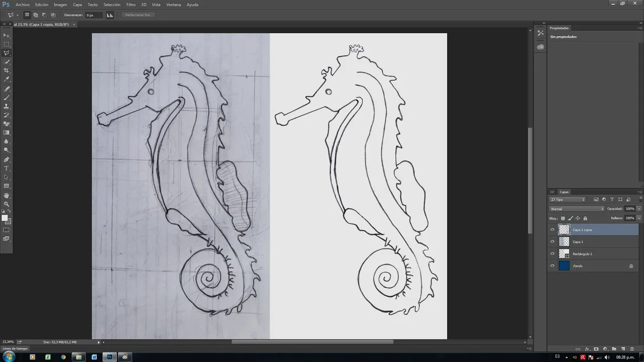Select the Crop tool
This screenshot has height=362, width=644.
pyautogui.click(x=7, y=70)
